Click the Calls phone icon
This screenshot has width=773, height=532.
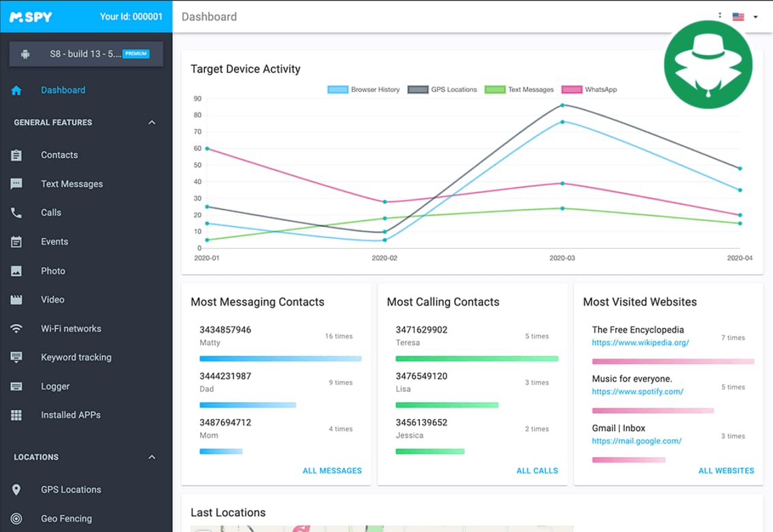[16, 213]
